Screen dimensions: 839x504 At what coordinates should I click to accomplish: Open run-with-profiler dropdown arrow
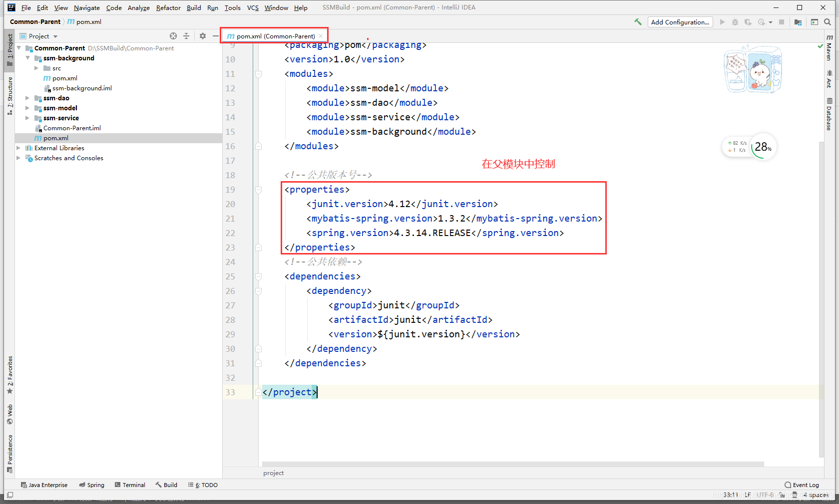click(771, 22)
